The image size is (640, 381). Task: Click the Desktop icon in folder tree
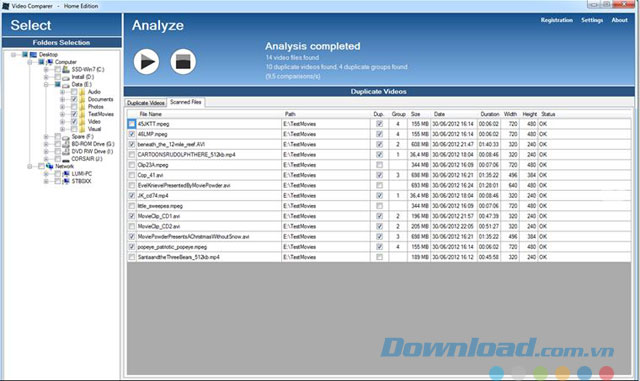click(33, 54)
